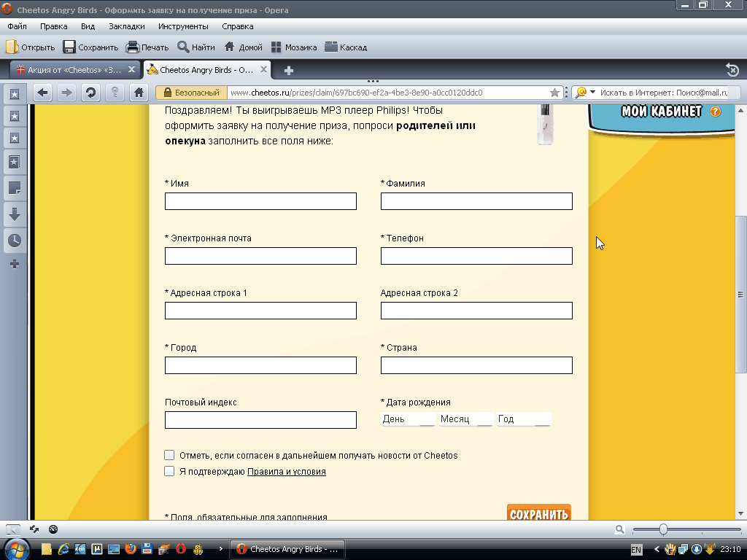747x560 pixels.
Task: Open the Закладки menu
Action: pos(127,26)
